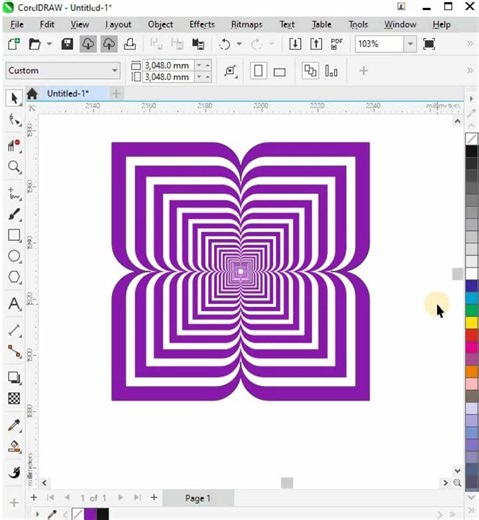Select the Zoom magnifier tool

pos(14,167)
